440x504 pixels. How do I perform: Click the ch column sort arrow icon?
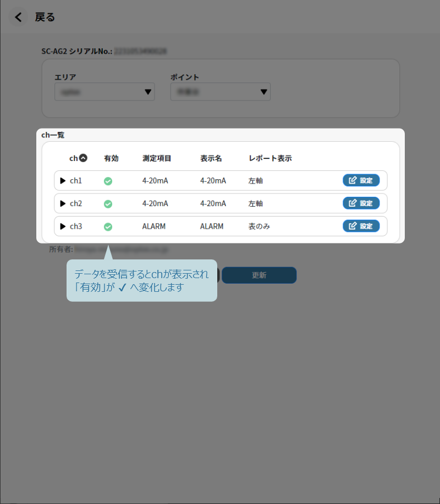click(83, 158)
